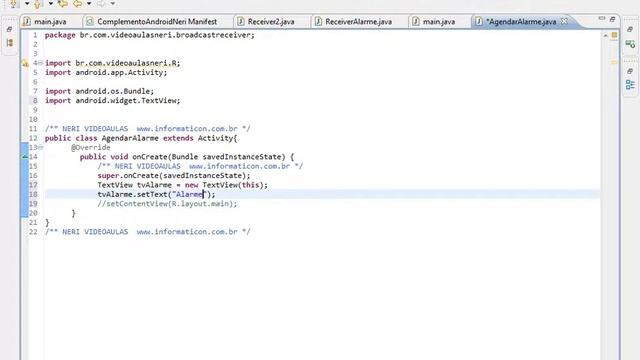Click the greyed forward navigation arrow
The width and height of the screenshot is (640, 360).
(100, 4)
